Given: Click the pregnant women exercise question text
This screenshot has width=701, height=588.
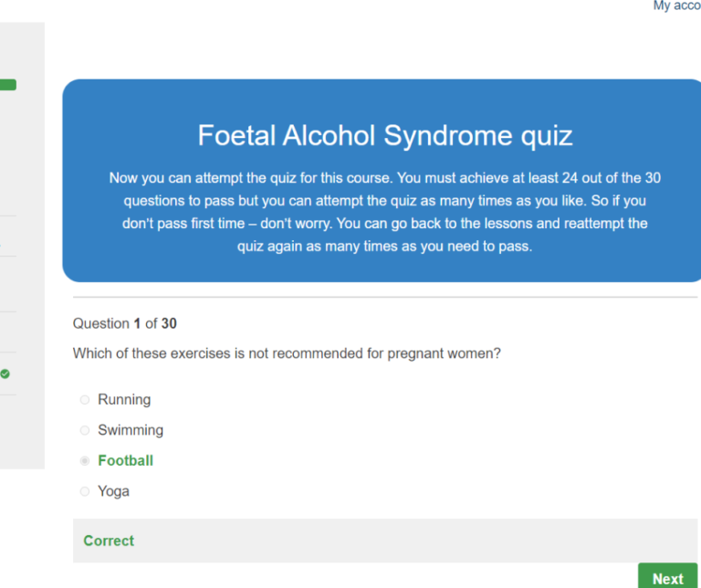Looking at the screenshot, I should 287,353.
